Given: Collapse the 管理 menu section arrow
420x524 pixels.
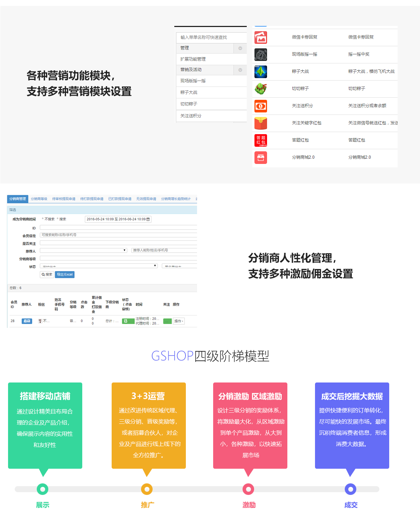Looking at the screenshot, I should pyautogui.click(x=240, y=48).
